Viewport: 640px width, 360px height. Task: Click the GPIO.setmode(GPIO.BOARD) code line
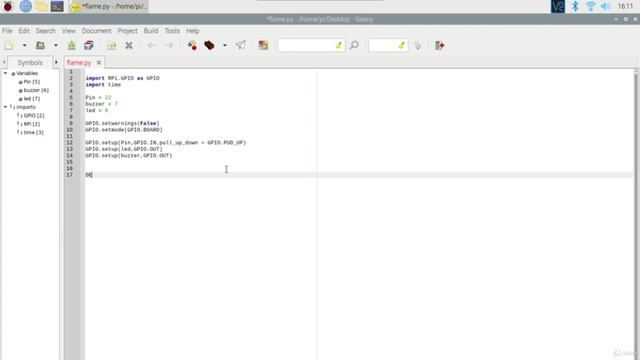pos(124,130)
